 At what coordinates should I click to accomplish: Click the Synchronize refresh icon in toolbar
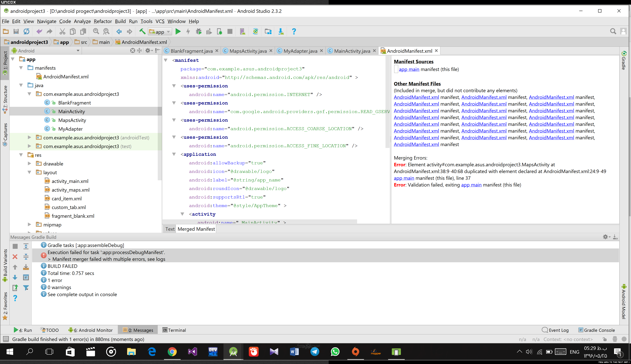point(26,32)
